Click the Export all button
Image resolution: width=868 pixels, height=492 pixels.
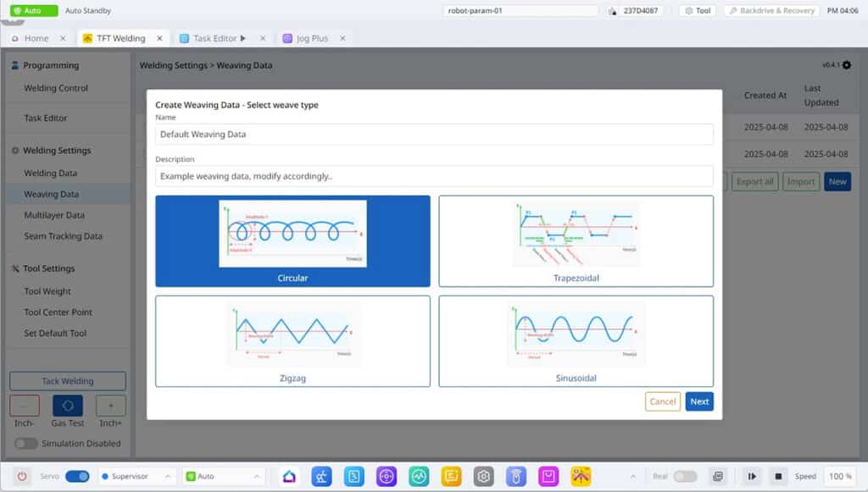coord(755,182)
